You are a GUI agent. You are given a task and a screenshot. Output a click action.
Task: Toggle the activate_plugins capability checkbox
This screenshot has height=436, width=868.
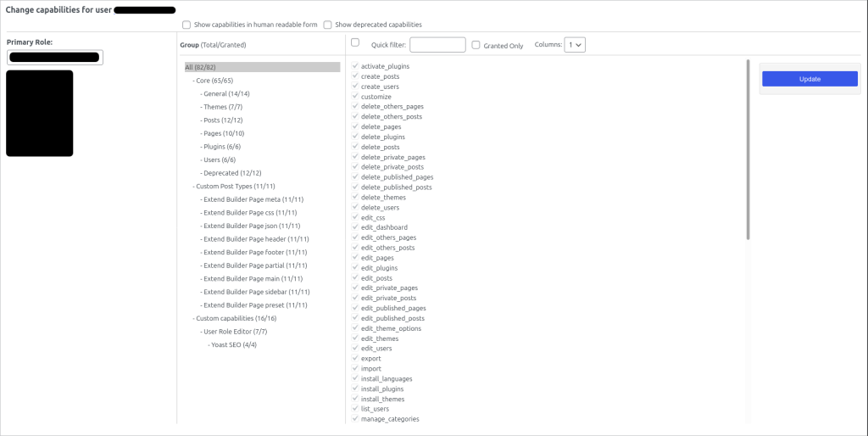click(355, 66)
